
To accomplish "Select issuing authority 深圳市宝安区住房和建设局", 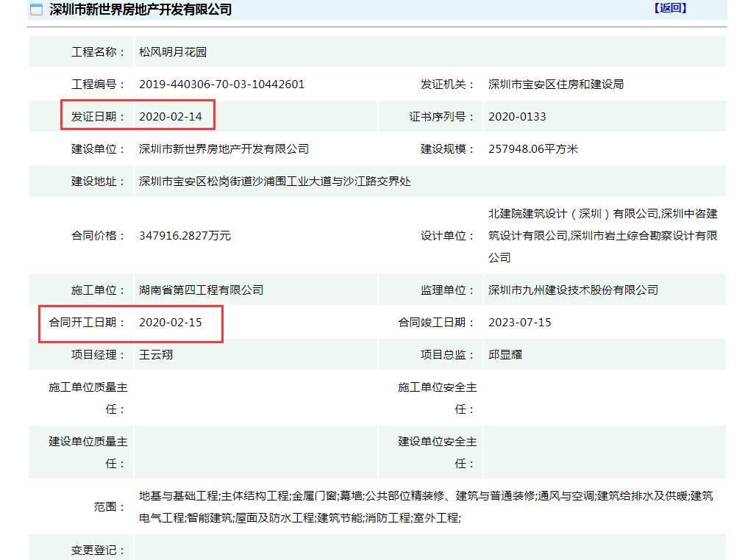I will pos(556,85).
